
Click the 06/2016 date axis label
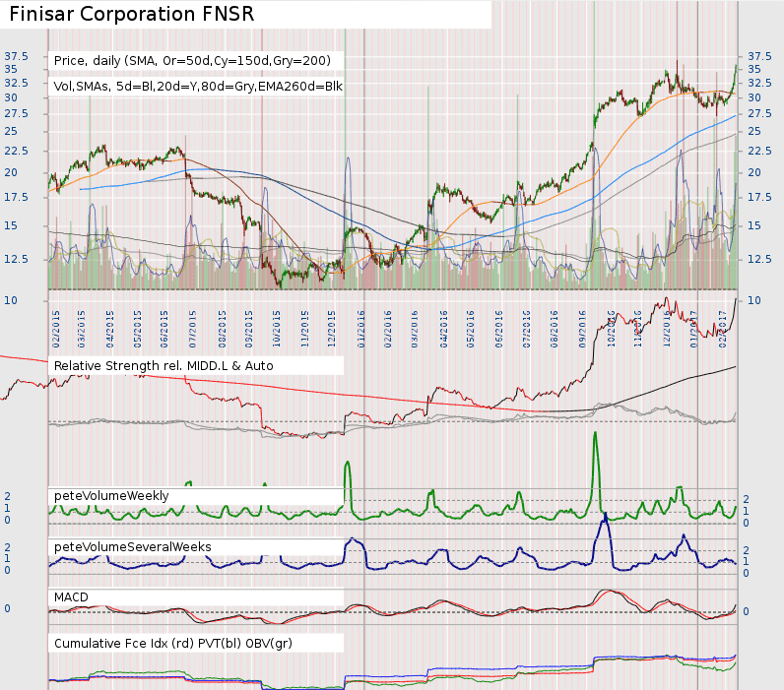[498, 330]
